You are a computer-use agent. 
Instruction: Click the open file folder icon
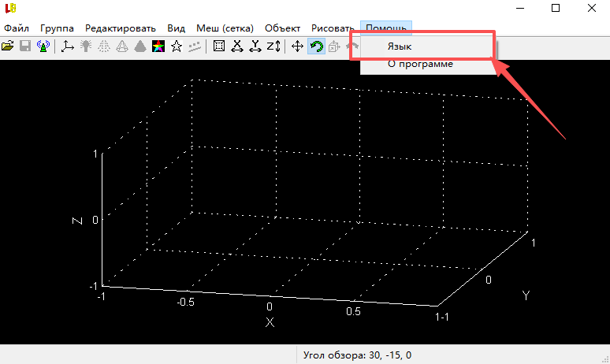click(x=9, y=46)
